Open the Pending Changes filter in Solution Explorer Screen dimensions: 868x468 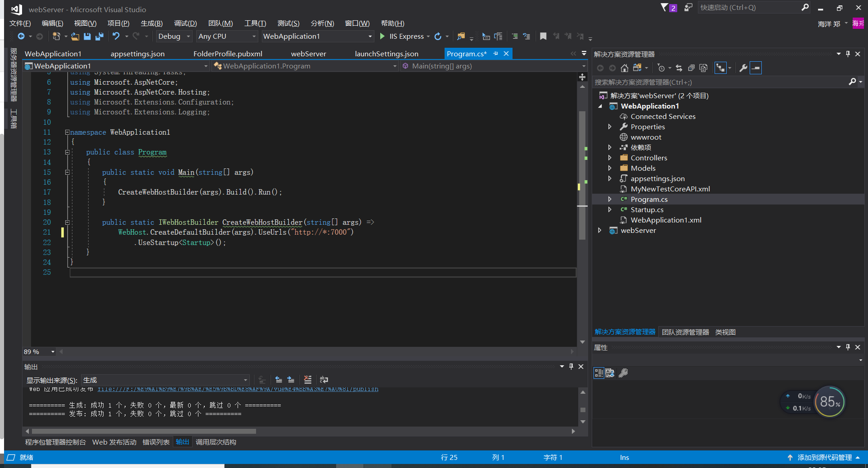(661, 68)
